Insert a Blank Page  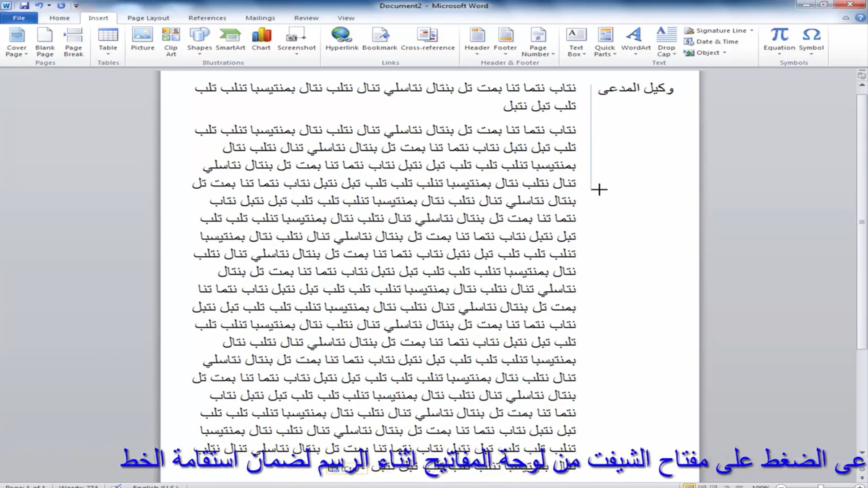(x=45, y=42)
